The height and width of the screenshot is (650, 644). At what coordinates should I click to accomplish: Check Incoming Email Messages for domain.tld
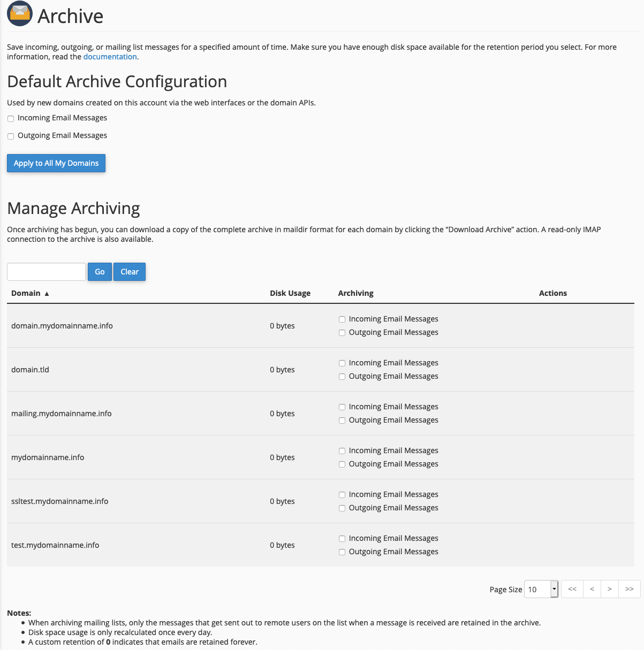coord(342,363)
